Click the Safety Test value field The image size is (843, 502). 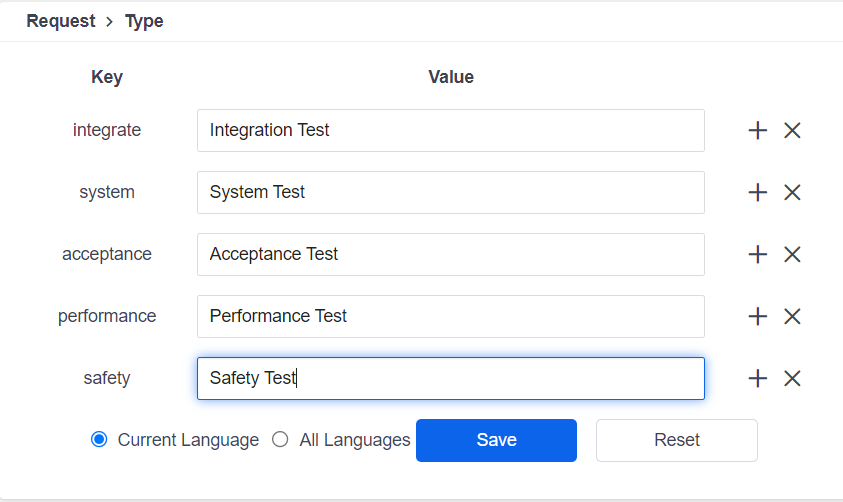pos(450,378)
